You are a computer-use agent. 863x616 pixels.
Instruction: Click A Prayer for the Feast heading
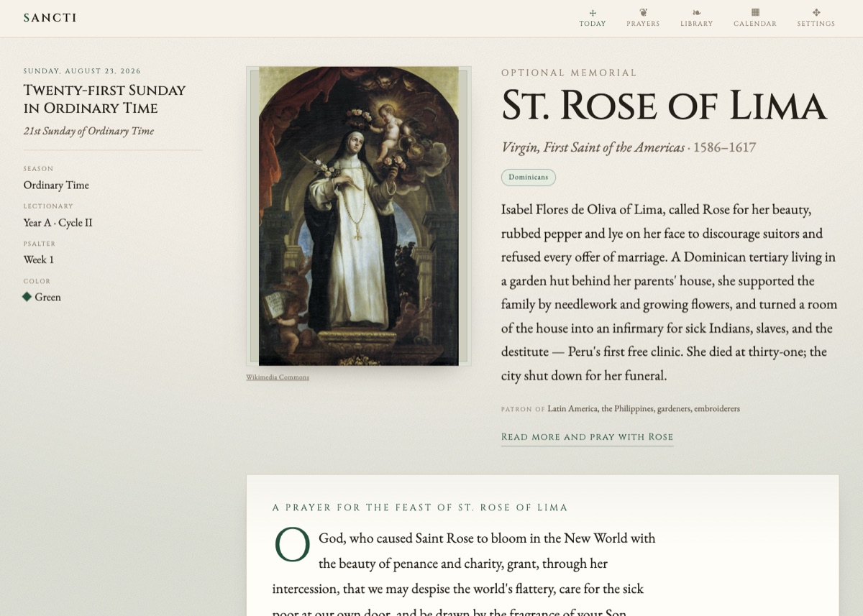[420, 507]
